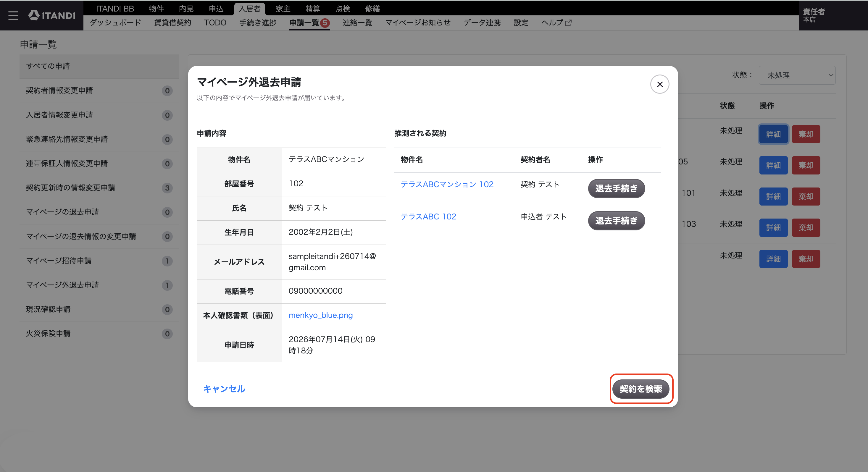Close the dialog with the X button
Screen dimensions: 868x472
(659, 84)
